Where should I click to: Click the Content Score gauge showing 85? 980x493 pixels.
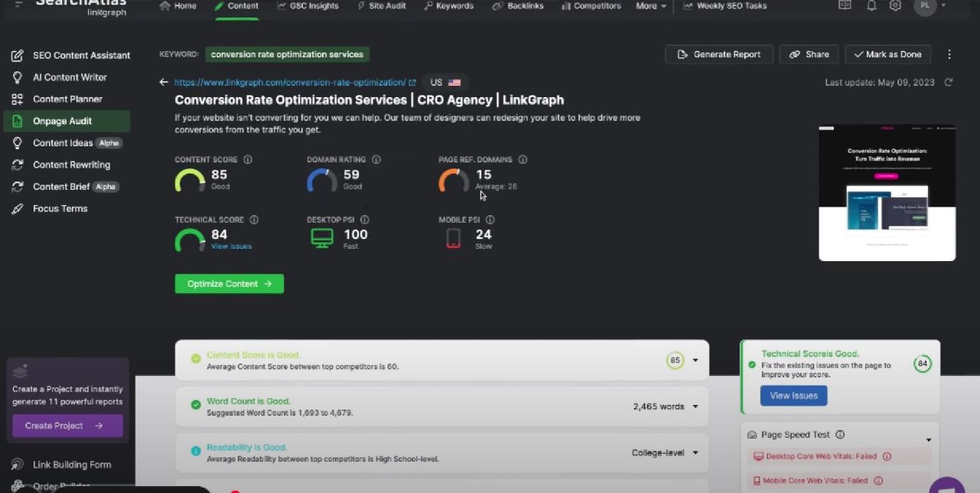tap(190, 181)
